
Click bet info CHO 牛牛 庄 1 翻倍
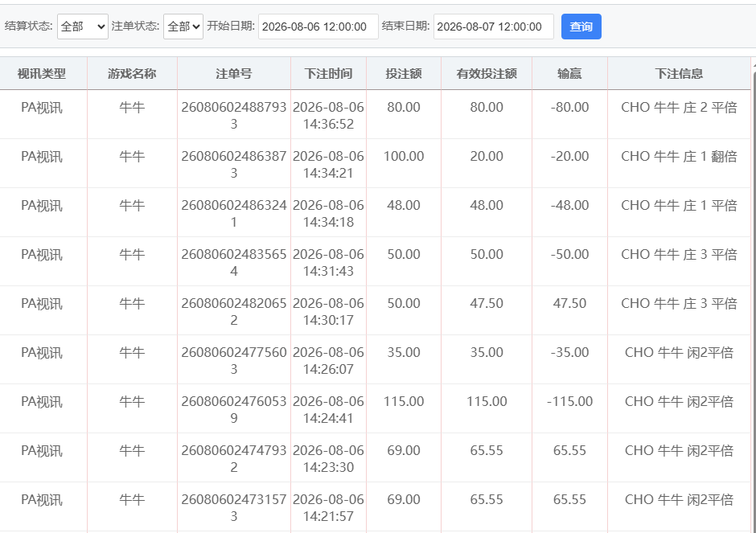point(679,157)
